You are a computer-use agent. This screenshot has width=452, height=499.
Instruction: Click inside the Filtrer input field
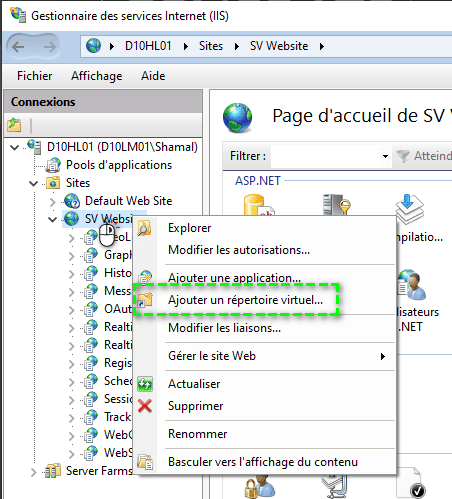click(x=325, y=156)
